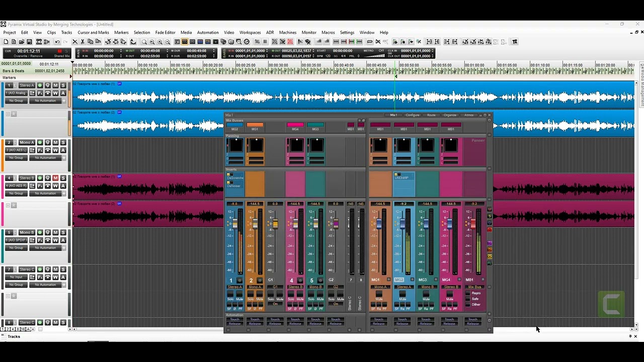Open the No Automation dropdown on track 1

click(46, 101)
